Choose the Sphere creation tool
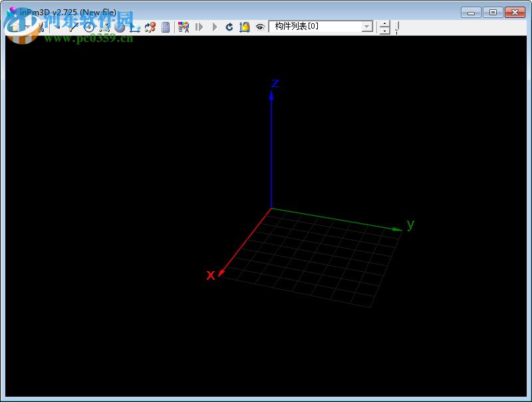This screenshot has width=532, height=402. pos(120,29)
